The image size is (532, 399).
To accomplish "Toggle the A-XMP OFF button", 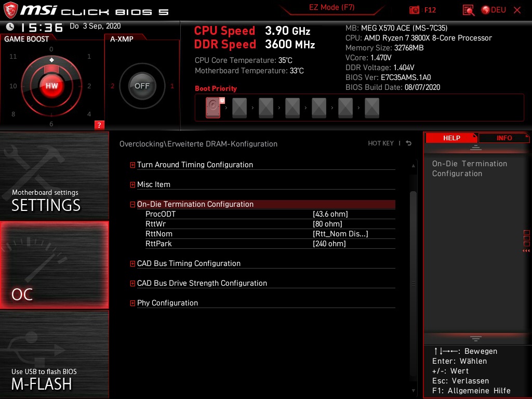I will pyautogui.click(x=142, y=86).
